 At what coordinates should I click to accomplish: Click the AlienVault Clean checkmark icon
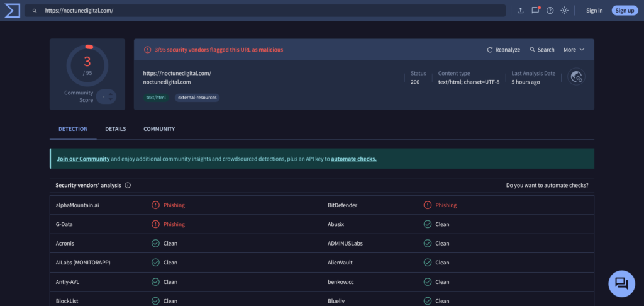point(428,263)
